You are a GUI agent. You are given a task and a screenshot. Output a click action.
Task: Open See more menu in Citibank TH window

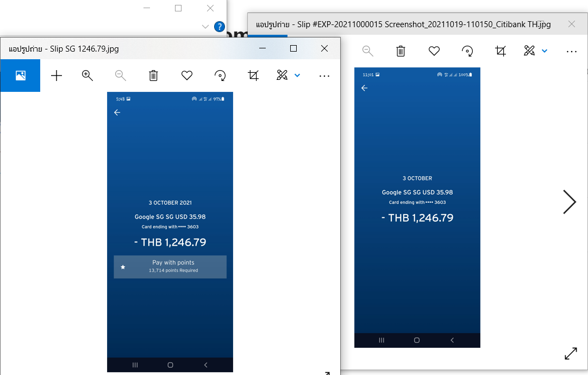click(x=572, y=52)
